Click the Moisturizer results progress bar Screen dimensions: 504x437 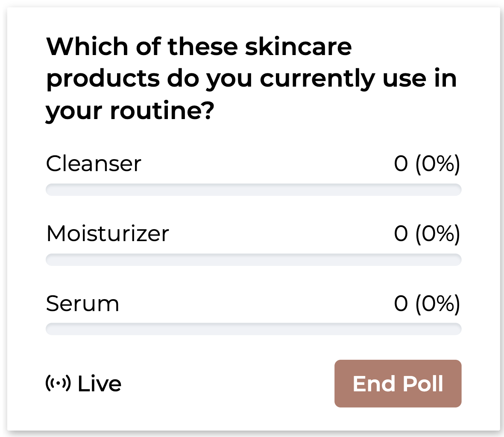point(253,259)
